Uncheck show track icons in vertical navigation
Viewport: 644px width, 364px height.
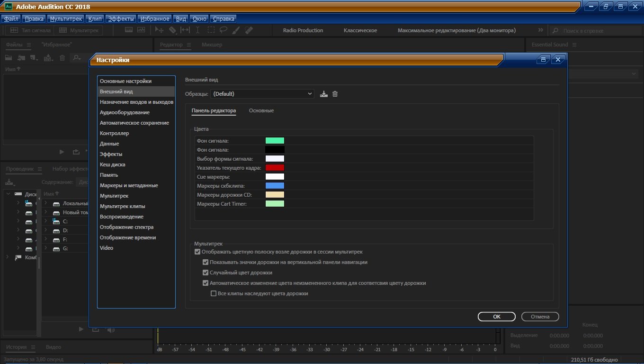206,262
